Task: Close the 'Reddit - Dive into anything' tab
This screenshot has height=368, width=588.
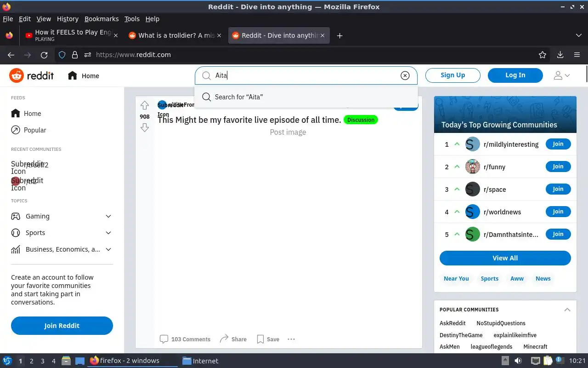Action: point(322,35)
